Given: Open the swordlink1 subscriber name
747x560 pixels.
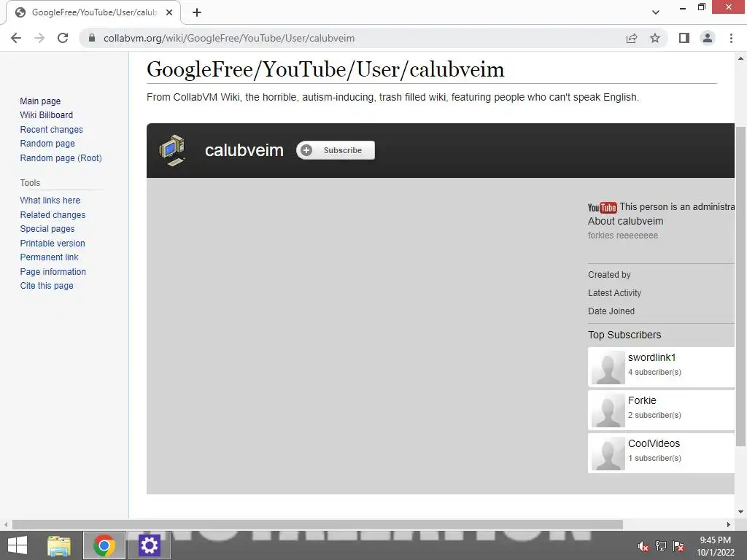Looking at the screenshot, I should click(x=651, y=357).
